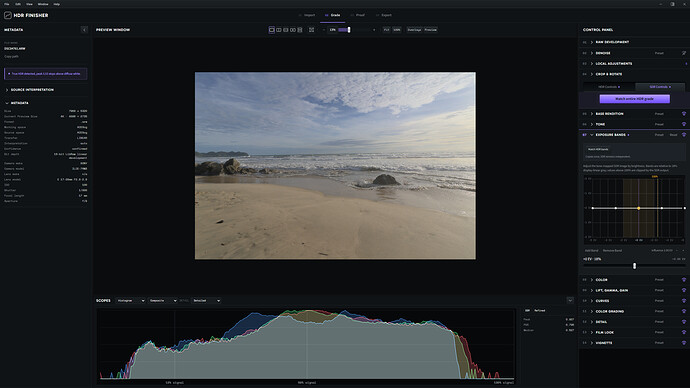Click the exposure band EV slider handle

point(634,266)
